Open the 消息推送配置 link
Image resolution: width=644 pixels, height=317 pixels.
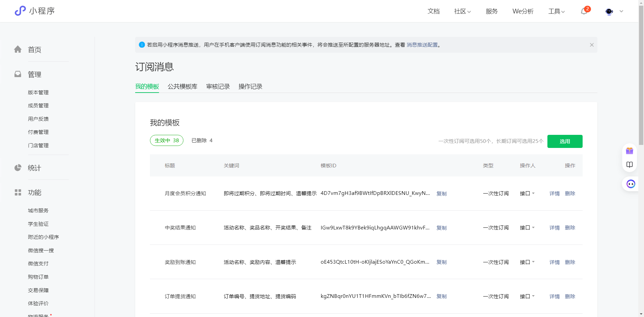click(x=422, y=45)
